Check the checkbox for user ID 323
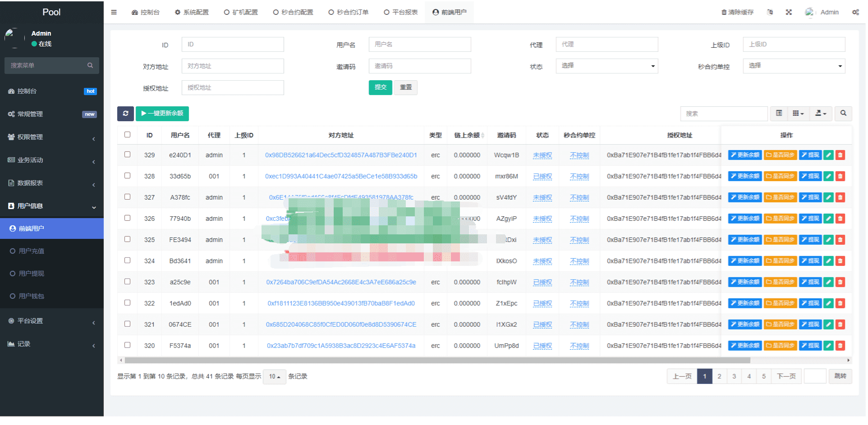Viewport: 868px width, 425px height. (x=128, y=282)
